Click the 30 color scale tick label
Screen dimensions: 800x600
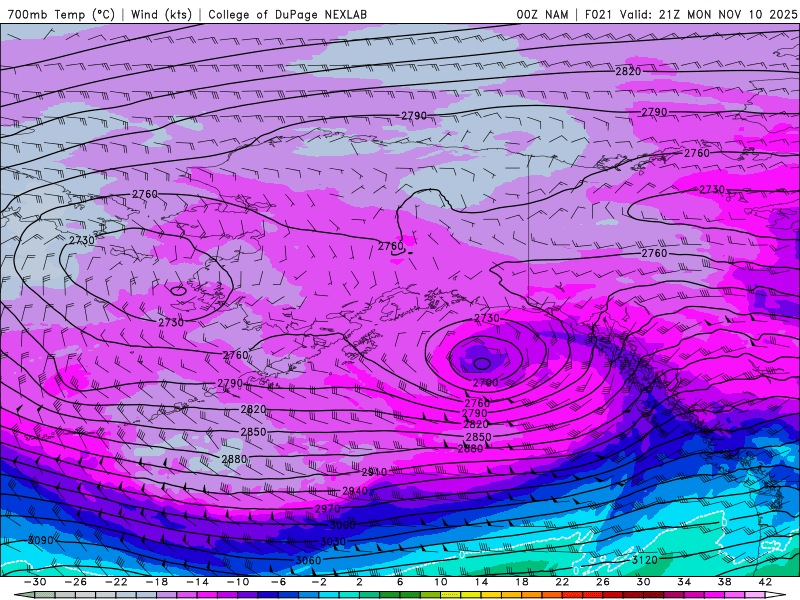tap(643, 582)
